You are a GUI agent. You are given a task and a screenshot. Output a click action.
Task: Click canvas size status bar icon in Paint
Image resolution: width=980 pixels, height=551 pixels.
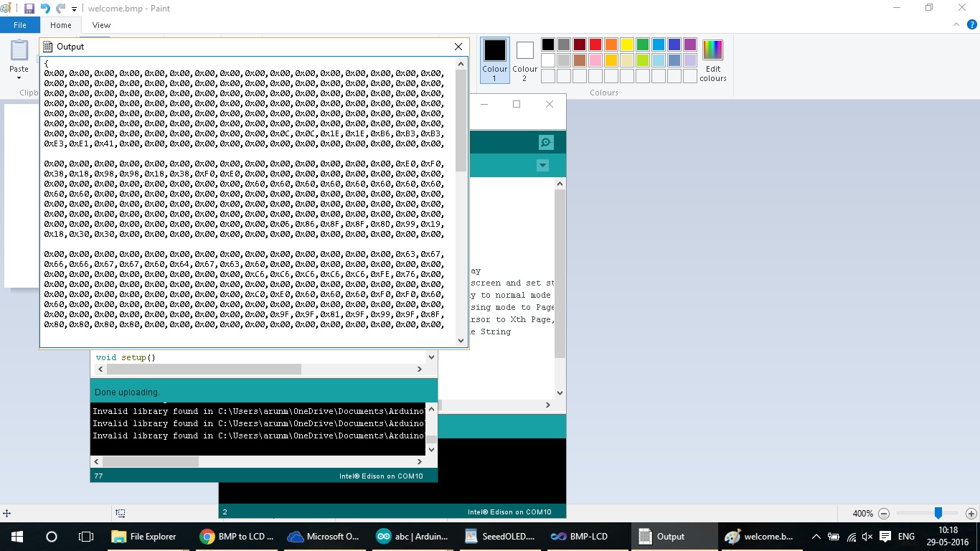pos(121,514)
